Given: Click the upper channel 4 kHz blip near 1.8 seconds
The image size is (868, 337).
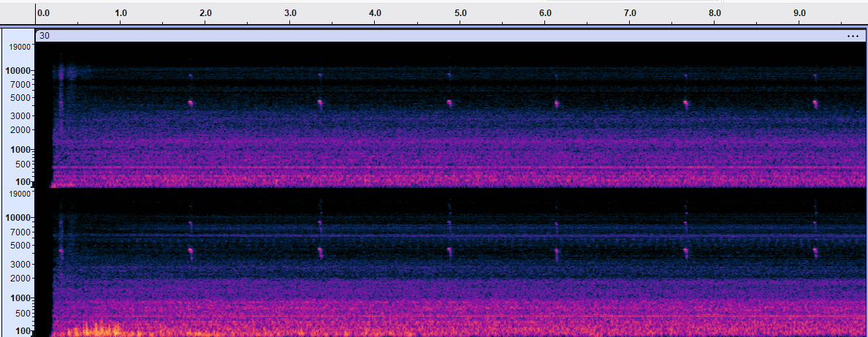Looking at the screenshot, I should (191, 103).
